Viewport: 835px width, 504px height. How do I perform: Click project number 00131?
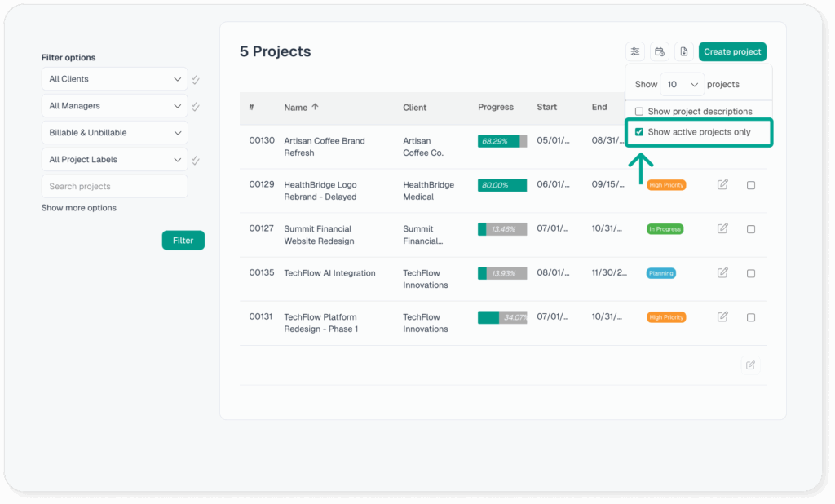pos(261,316)
